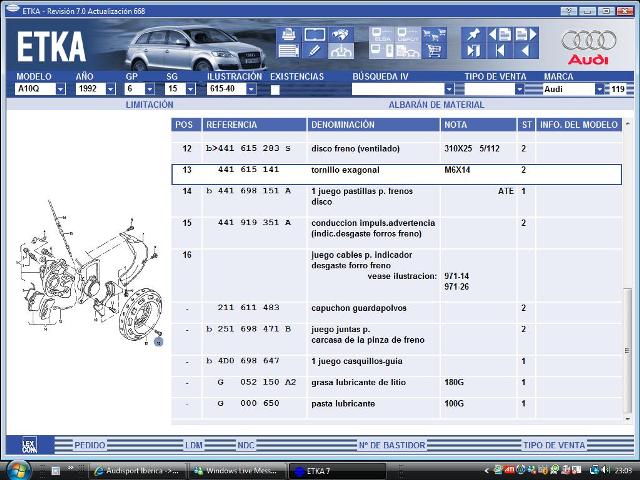
Task: Click the NOTA column header
Action: pos(478,124)
